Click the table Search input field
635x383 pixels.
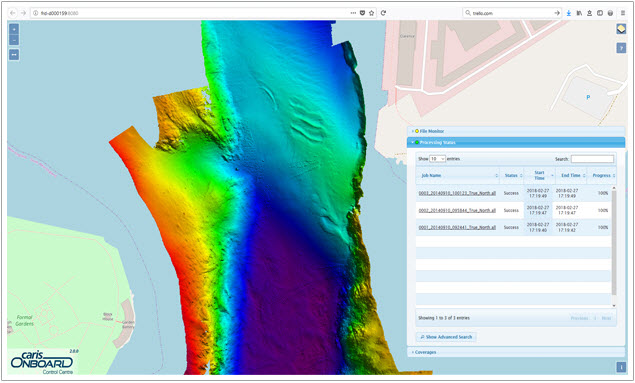(592, 159)
